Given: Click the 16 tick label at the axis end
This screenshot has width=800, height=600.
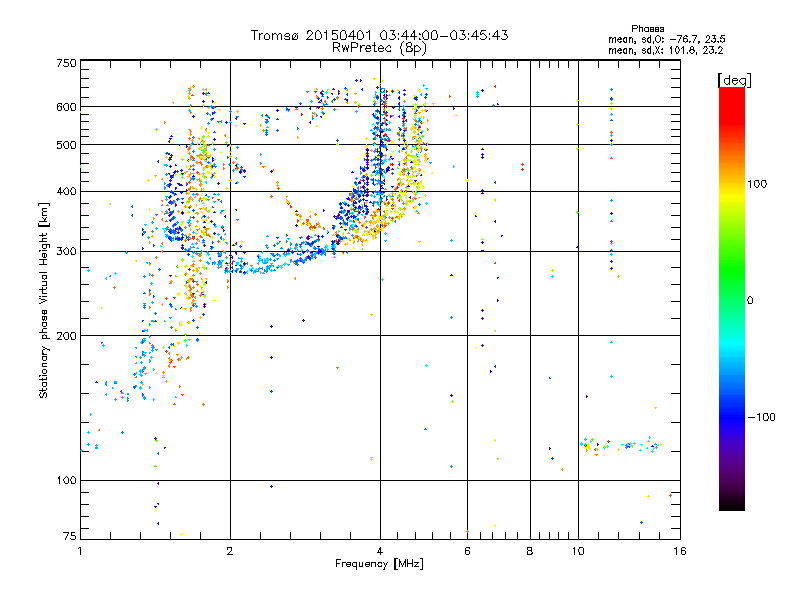Looking at the screenshot, I should click(x=680, y=551).
